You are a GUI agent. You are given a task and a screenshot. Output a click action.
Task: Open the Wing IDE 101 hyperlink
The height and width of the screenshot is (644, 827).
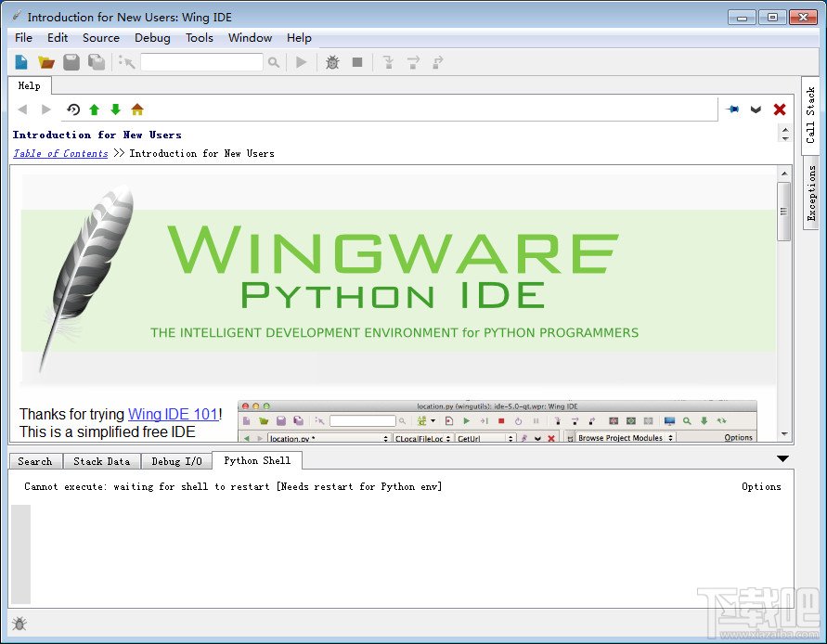173,414
